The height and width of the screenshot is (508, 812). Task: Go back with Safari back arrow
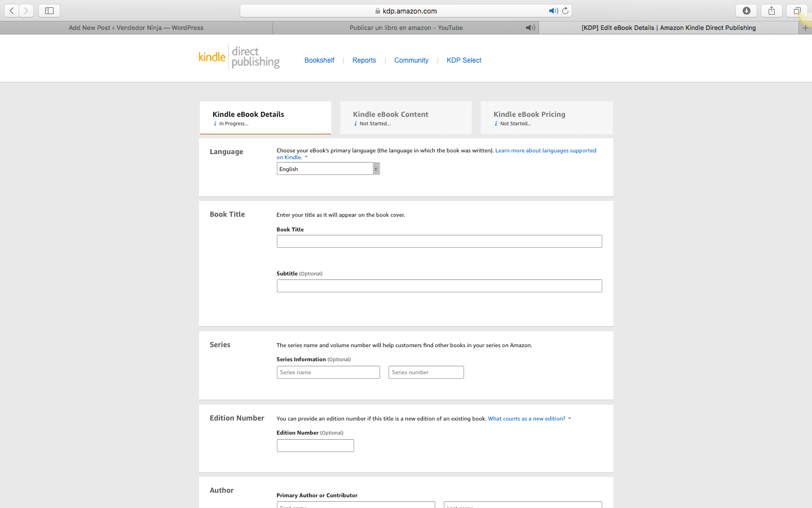(12, 11)
